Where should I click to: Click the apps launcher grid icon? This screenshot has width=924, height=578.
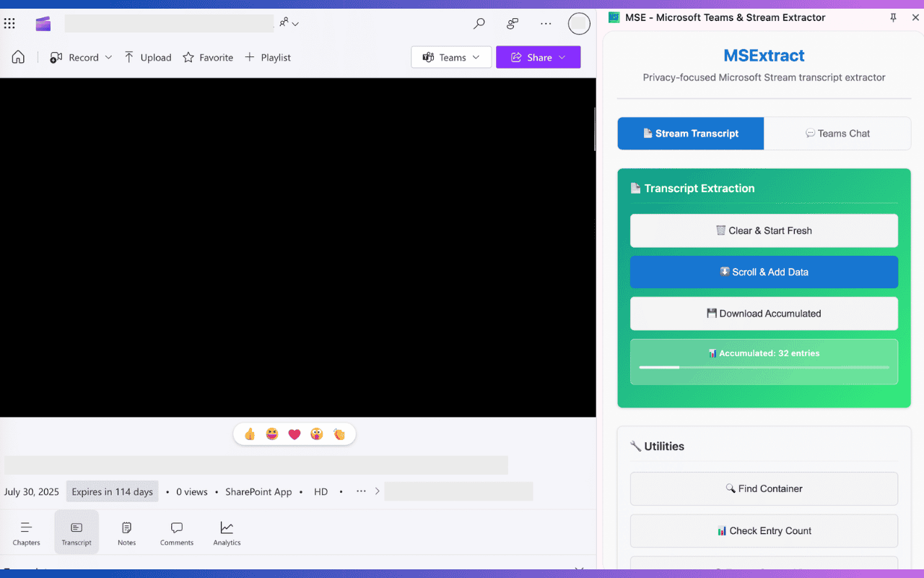point(9,23)
